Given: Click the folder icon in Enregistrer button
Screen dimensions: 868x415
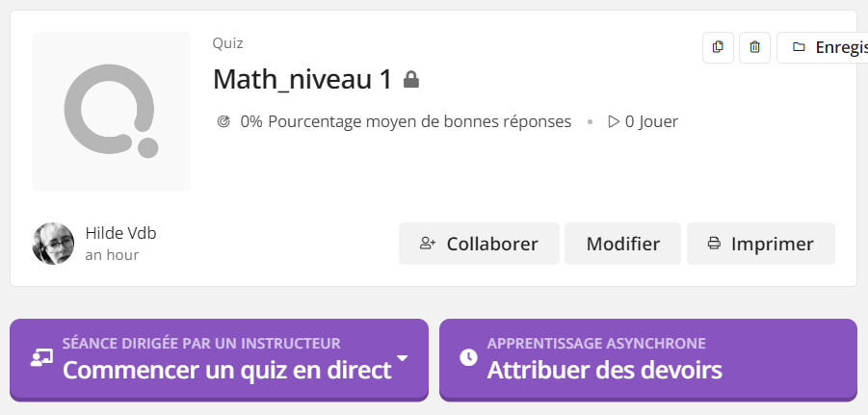Looking at the screenshot, I should click(799, 47).
